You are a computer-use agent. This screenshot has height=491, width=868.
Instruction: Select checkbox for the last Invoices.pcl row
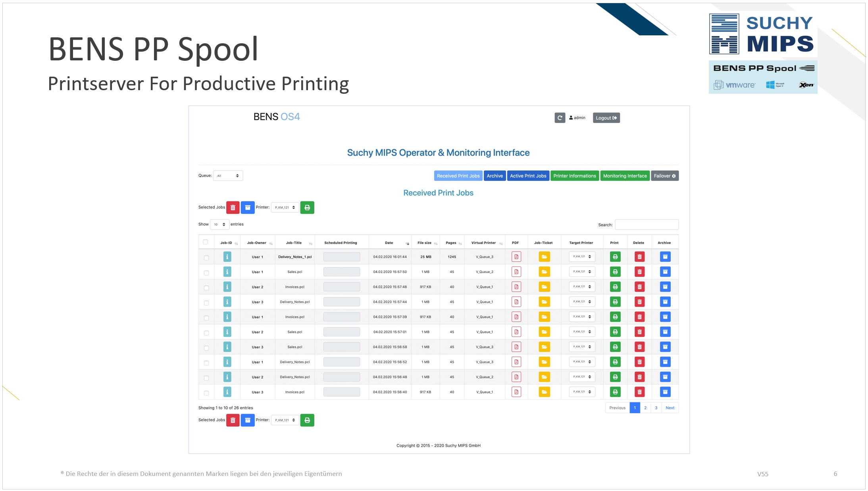click(206, 393)
